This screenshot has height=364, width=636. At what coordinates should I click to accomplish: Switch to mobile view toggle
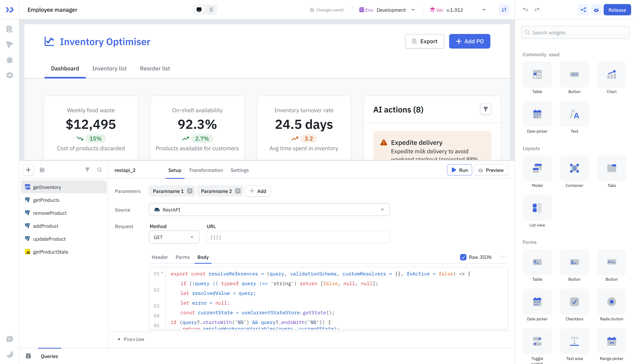click(x=211, y=10)
